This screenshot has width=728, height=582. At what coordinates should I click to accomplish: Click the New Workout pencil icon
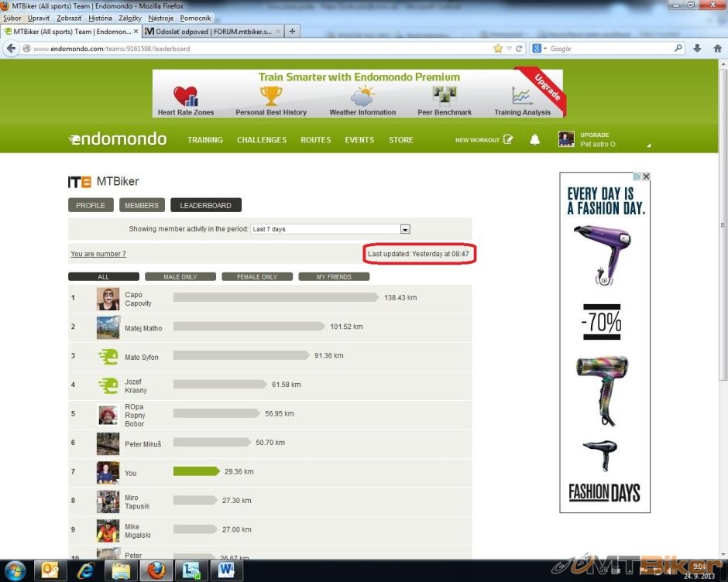pos(508,140)
